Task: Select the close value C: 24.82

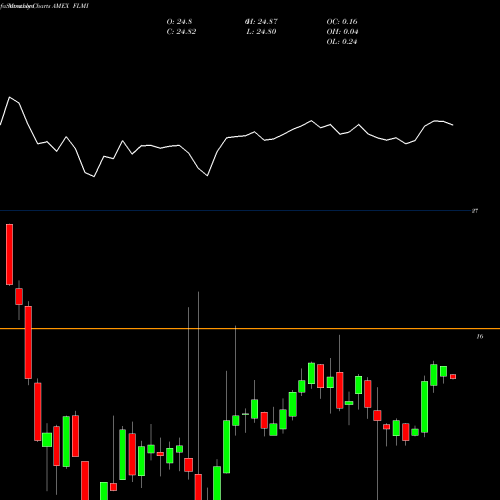Action: (x=181, y=32)
